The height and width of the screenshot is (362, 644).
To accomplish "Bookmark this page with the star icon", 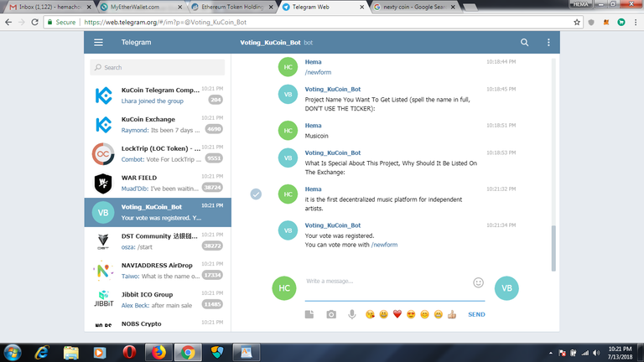I will [x=577, y=22].
